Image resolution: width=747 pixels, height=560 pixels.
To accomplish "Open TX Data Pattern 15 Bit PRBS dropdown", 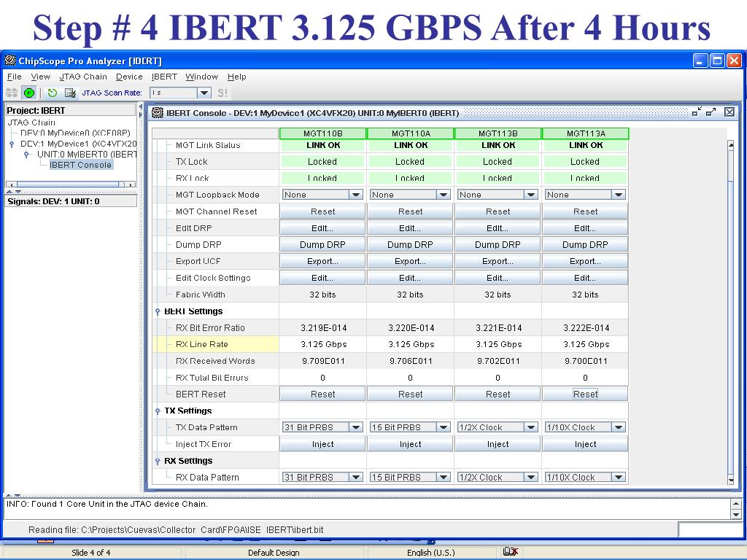I will [x=443, y=427].
